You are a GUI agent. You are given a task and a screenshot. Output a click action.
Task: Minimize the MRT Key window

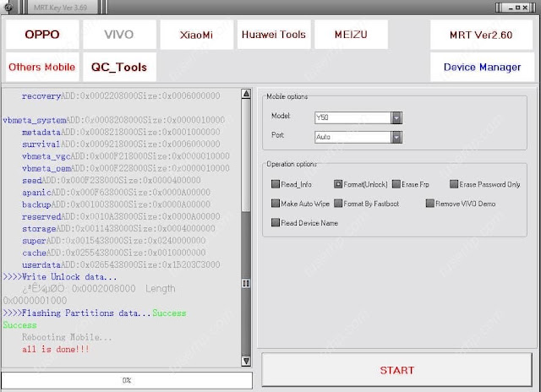point(511,8)
